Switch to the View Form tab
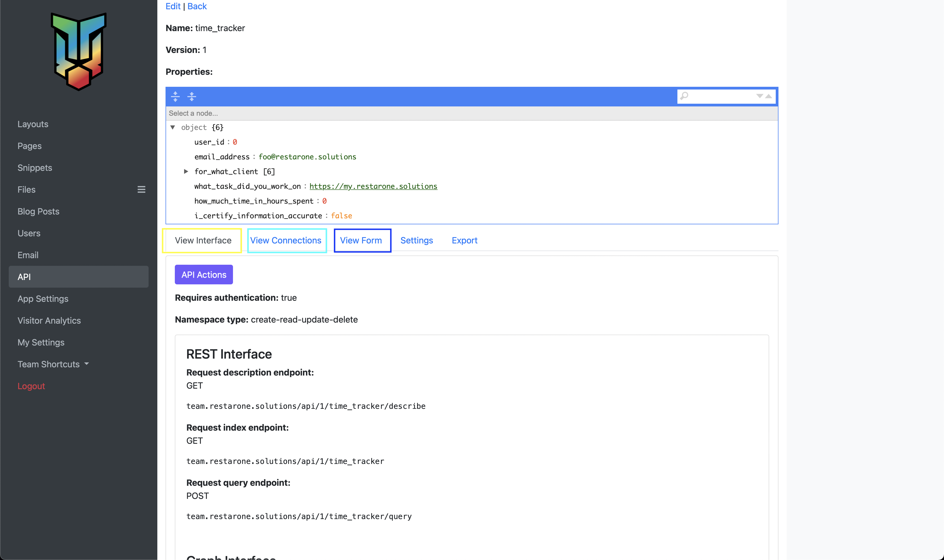944x560 pixels. 361,240
